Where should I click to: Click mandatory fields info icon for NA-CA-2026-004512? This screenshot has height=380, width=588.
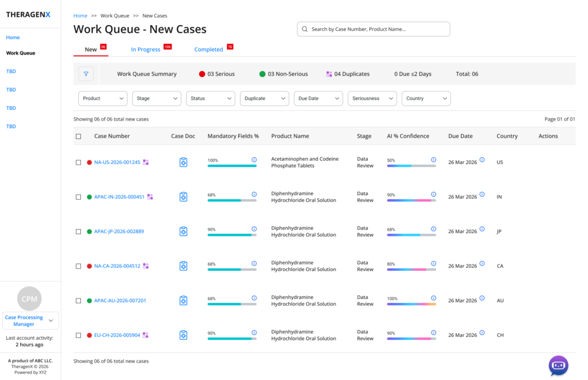click(254, 263)
